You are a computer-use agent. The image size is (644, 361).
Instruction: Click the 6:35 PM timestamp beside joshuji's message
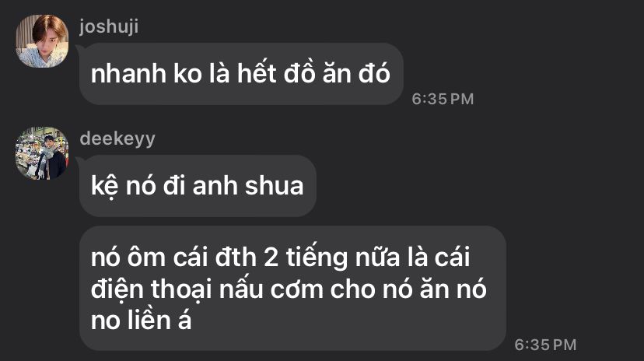click(443, 99)
